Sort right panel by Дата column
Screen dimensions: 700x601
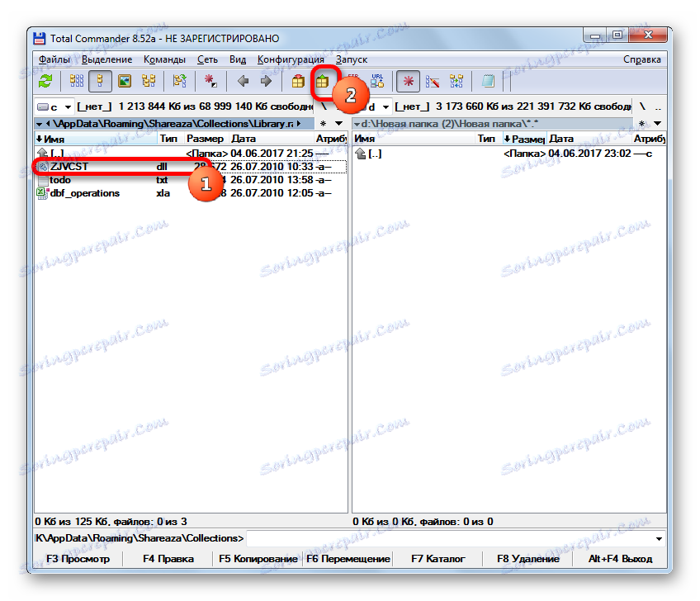(589, 139)
